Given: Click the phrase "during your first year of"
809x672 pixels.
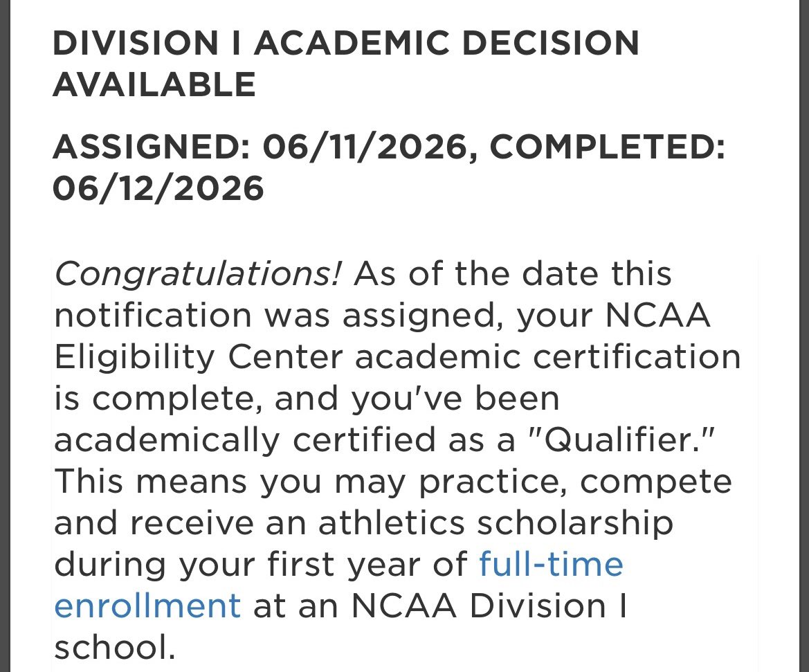Looking at the screenshot, I should click(260, 564).
